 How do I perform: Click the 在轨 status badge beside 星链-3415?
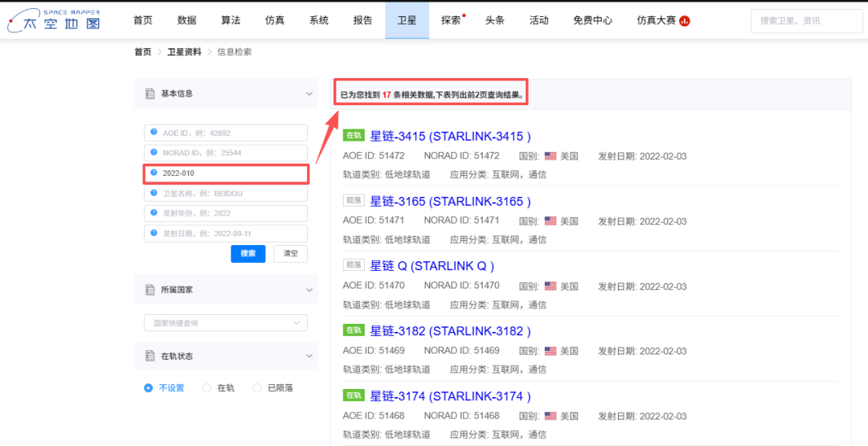354,136
